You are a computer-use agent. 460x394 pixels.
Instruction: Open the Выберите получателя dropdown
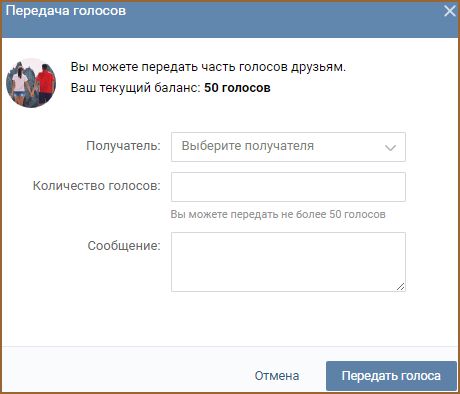[x=288, y=147]
